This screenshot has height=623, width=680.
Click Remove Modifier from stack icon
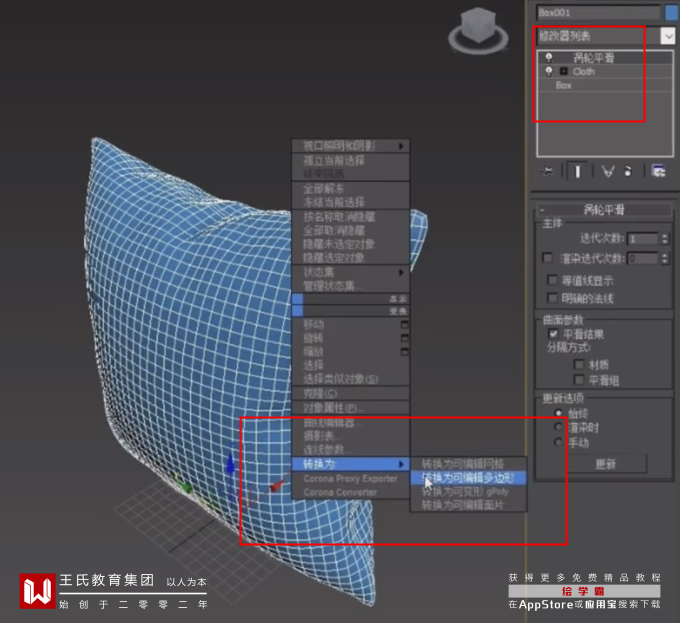tap(628, 172)
